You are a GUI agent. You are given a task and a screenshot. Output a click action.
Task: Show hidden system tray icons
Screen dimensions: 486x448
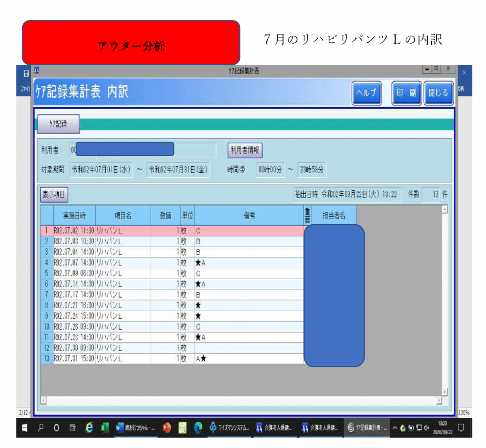click(x=395, y=428)
